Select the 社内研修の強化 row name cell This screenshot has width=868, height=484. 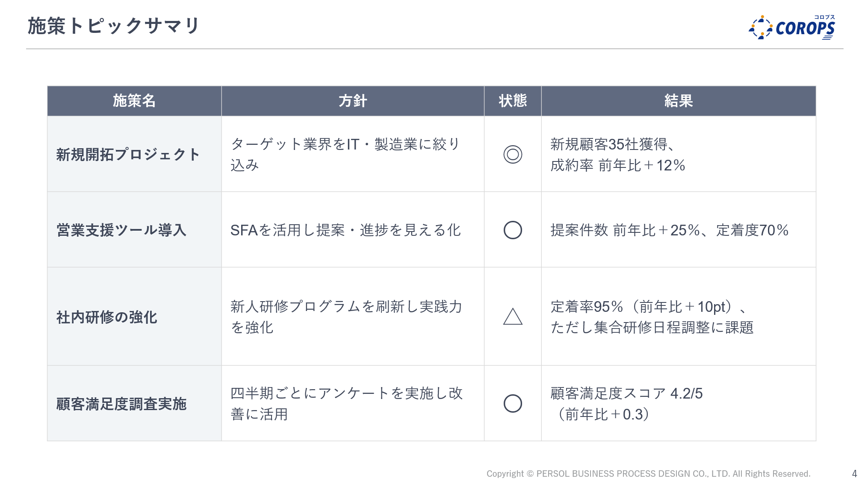(x=107, y=317)
